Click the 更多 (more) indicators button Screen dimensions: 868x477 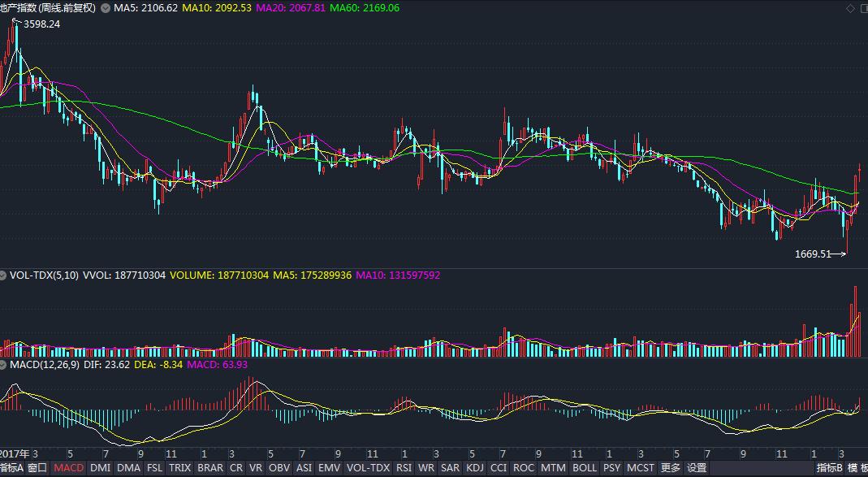pos(671,468)
